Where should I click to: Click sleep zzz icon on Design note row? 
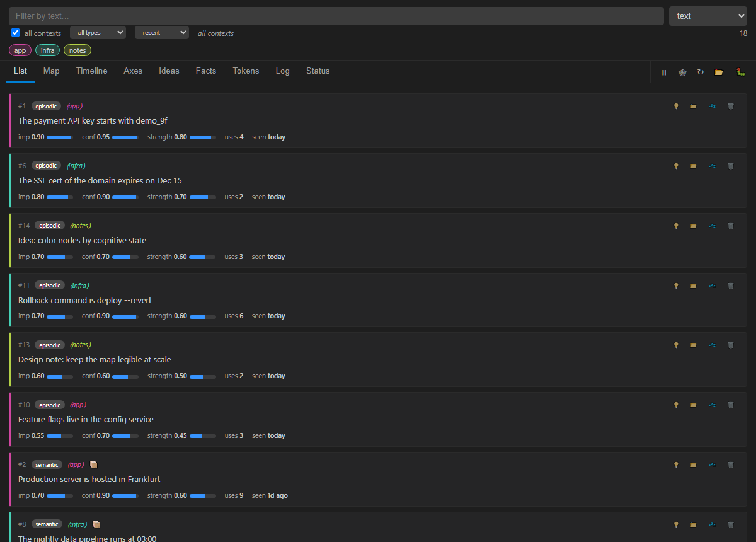[x=713, y=345]
